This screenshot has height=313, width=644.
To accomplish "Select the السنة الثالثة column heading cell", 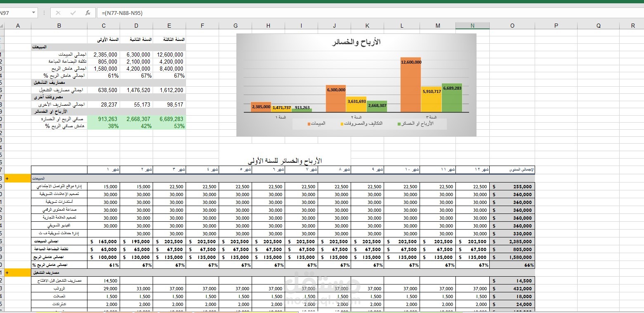I will coord(170,40).
